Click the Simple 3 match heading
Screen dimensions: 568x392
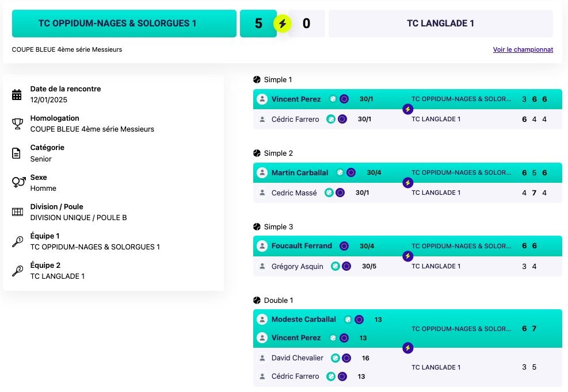pos(278,227)
